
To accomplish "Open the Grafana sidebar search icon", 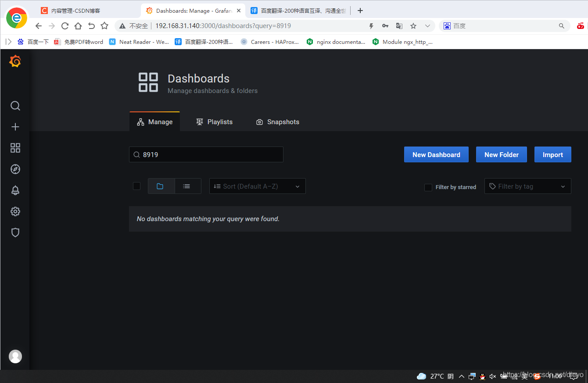I will pos(15,106).
